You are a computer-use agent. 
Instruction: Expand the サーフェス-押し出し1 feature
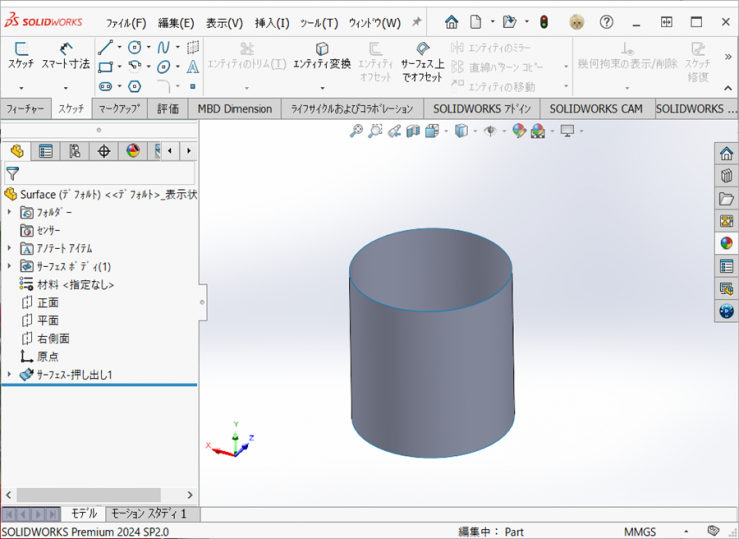click(x=10, y=375)
